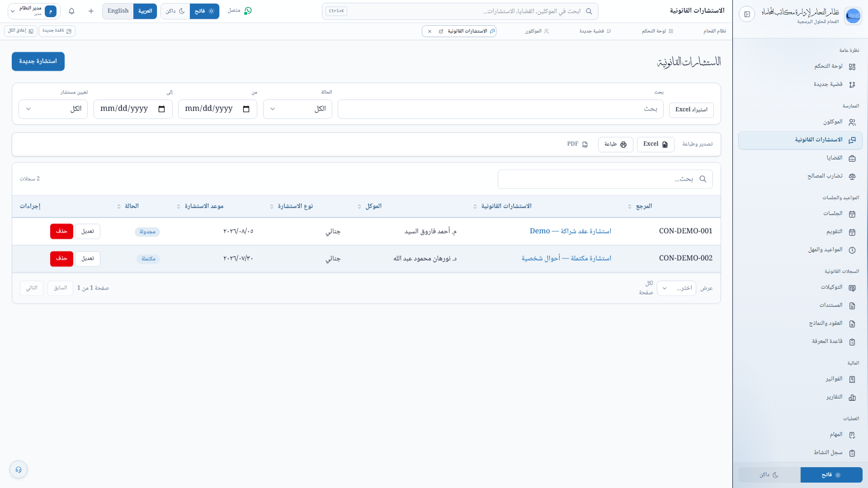
Task: Enable فاتح theme at sidebar bottom
Action: pos(831,475)
